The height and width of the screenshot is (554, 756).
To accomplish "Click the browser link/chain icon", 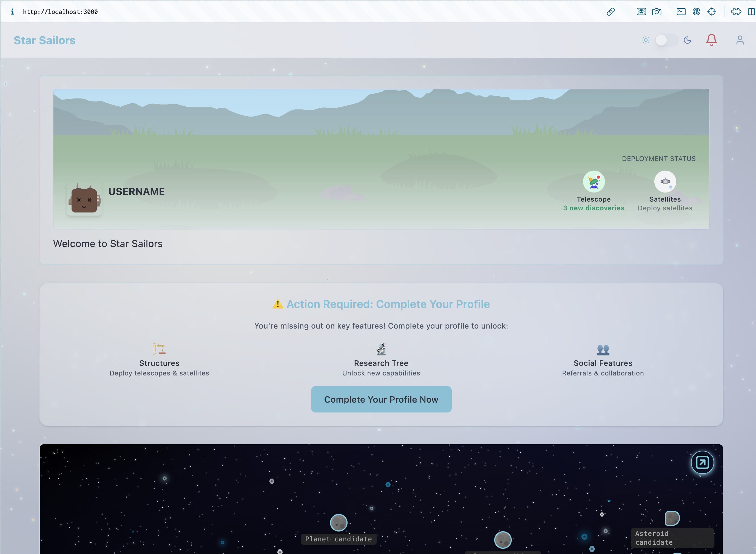I will (610, 12).
